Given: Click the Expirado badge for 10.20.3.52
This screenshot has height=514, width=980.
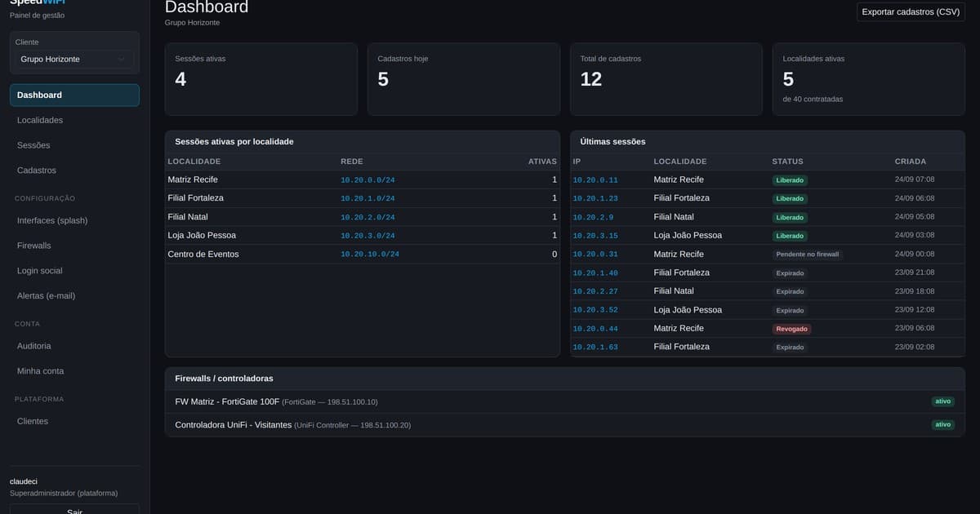Looking at the screenshot, I should pos(790,311).
